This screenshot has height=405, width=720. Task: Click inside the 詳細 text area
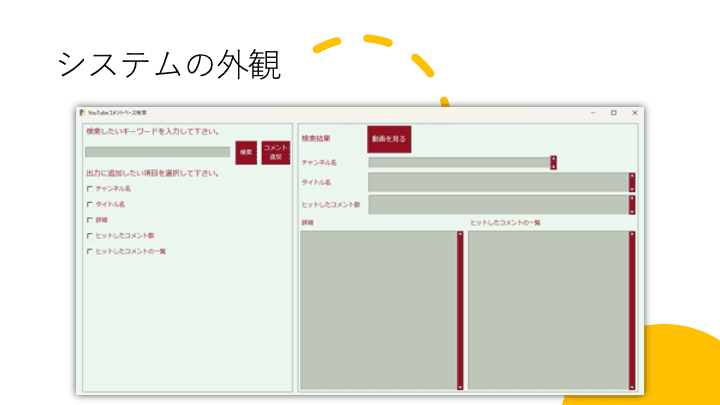pos(379,310)
